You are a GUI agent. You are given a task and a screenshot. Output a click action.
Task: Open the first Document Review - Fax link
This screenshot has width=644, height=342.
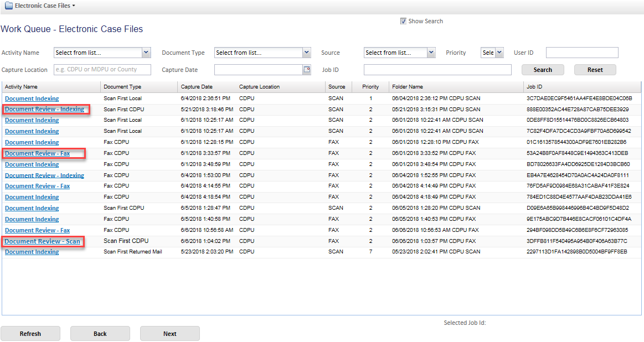(37, 153)
